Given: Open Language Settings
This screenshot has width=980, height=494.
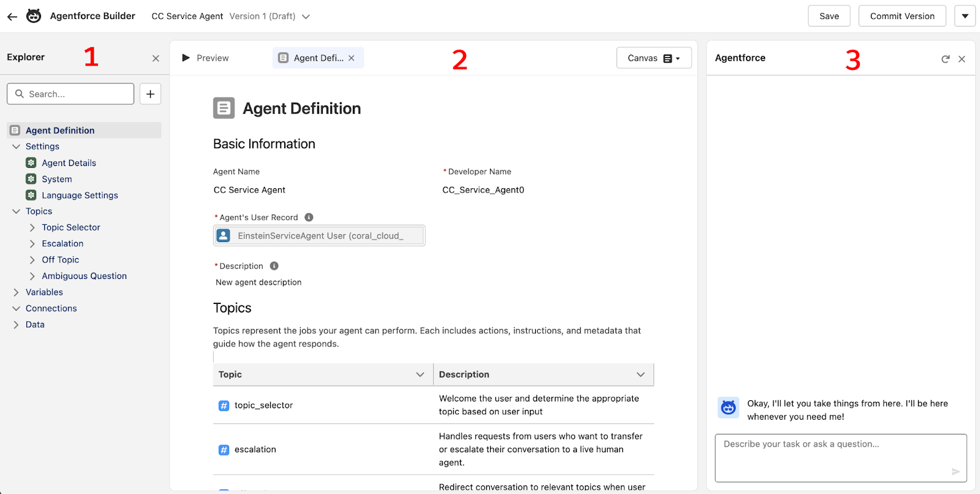Looking at the screenshot, I should point(80,195).
